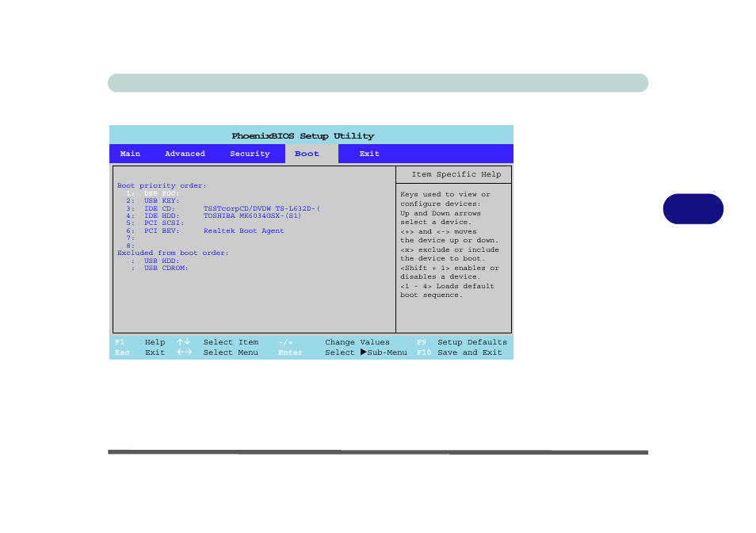Select boot entry 2: USB KEY
Screen dimensions: 756x533
[153, 201]
